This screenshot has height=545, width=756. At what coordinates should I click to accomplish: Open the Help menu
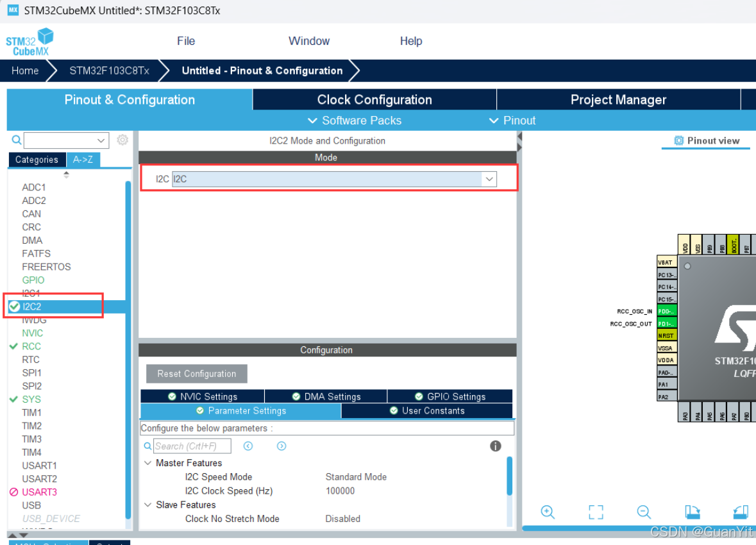coord(411,41)
